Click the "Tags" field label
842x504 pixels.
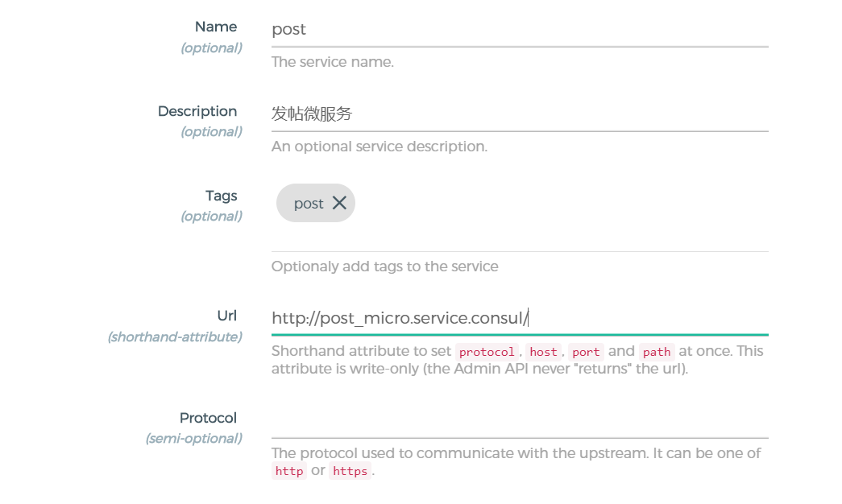pyautogui.click(x=221, y=196)
